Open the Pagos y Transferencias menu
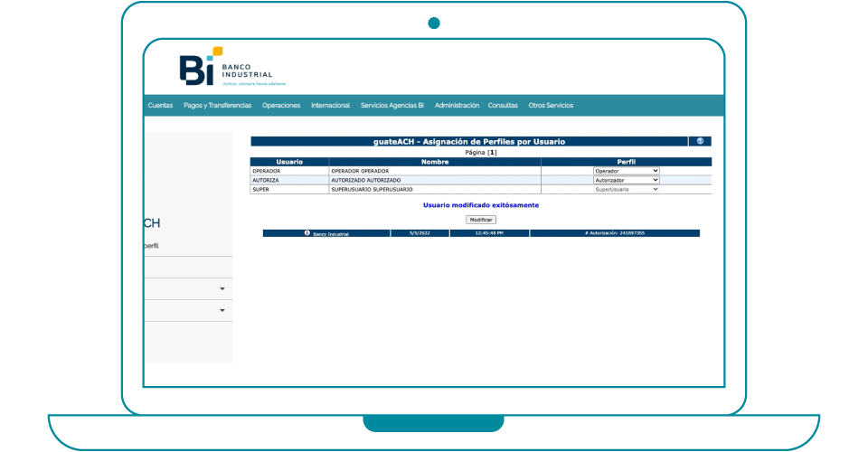This screenshot has height=452, width=868. (217, 106)
